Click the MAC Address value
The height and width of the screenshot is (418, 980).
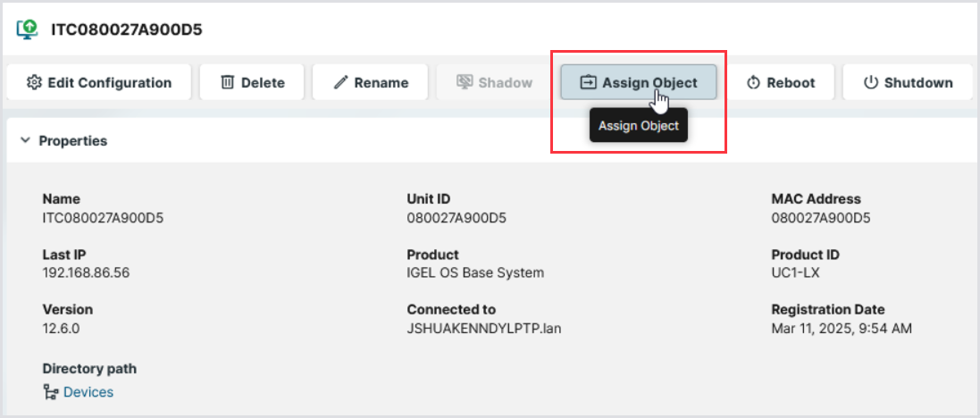[820, 217]
